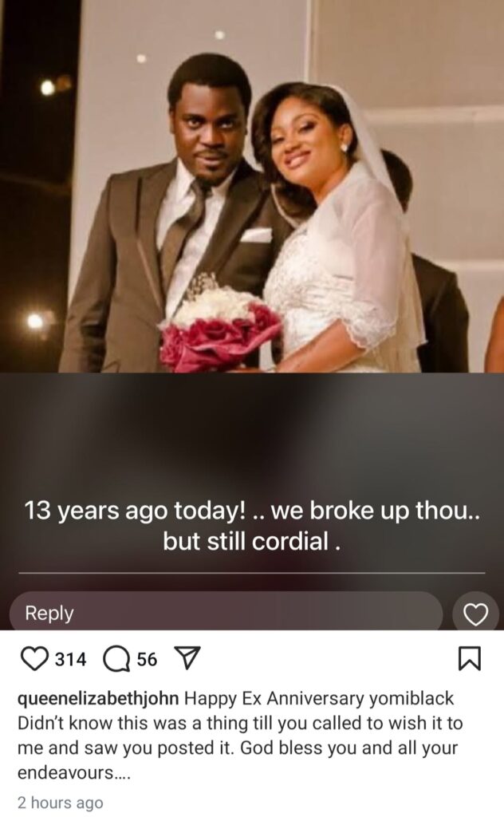The width and height of the screenshot is (504, 817).
Task: Like the post using heart beside 314
Action: tap(33, 659)
